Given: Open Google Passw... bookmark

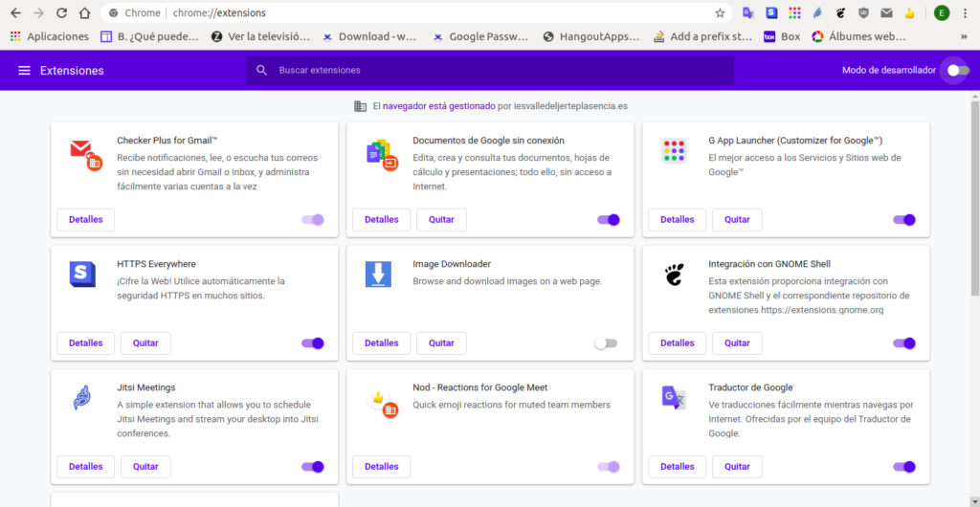Looking at the screenshot, I should pyautogui.click(x=479, y=37).
